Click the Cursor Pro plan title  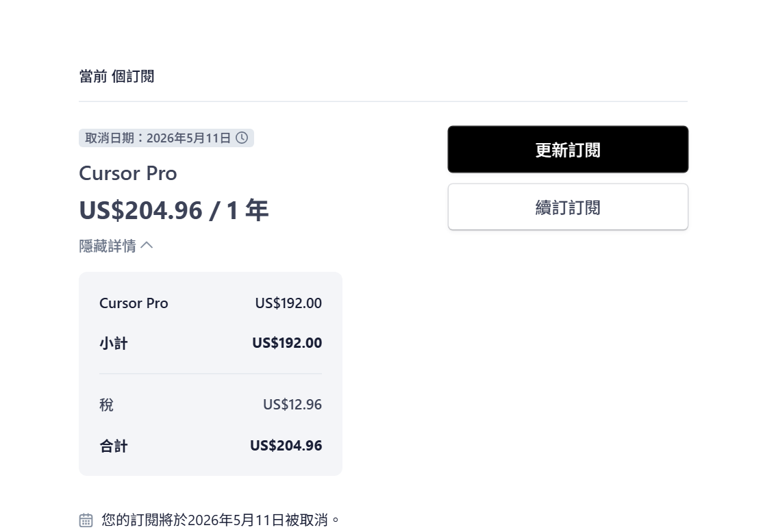pyautogui.click(x=128, y=174)
